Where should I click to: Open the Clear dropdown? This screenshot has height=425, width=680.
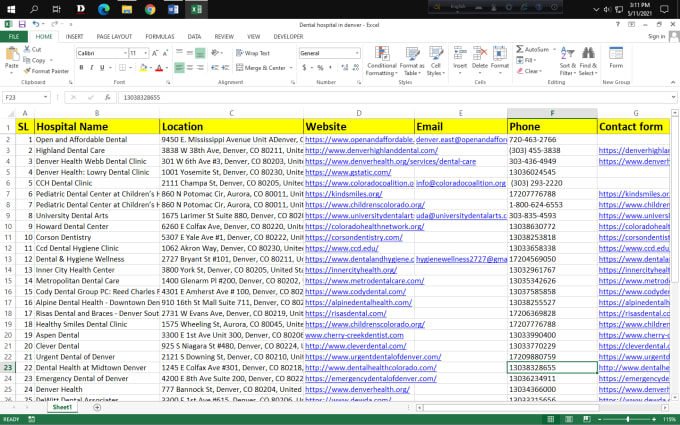529,71
